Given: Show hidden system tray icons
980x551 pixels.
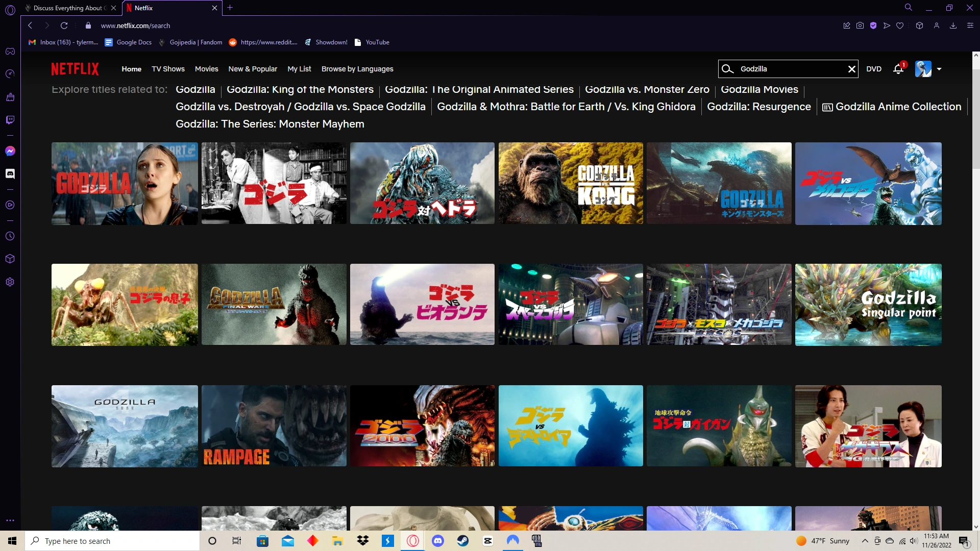Looking at the screenshot, I should coord(865,541).
